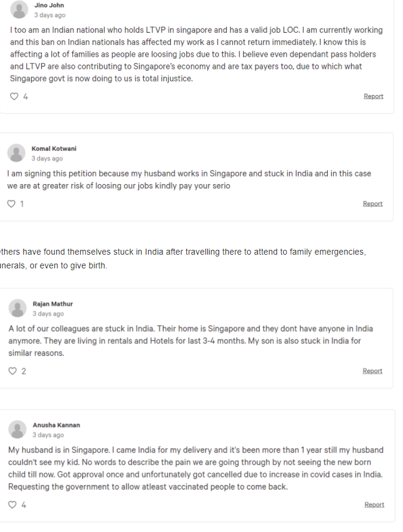The height and width of the screenshot is (532, 403).
Task: Report Rajan Mathur's comment
Action: [x=372, y=371]
